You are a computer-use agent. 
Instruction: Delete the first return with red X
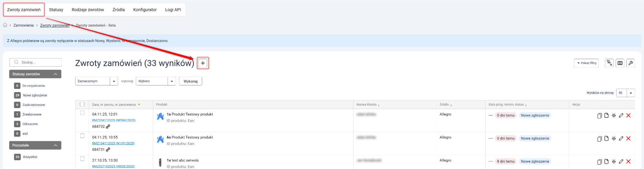tap(628, 116)
